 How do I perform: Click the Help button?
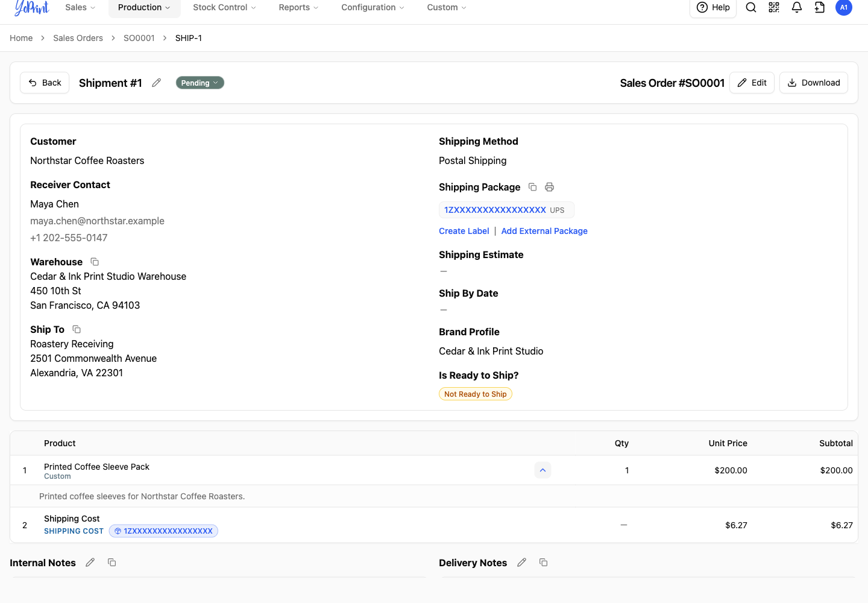713,7
